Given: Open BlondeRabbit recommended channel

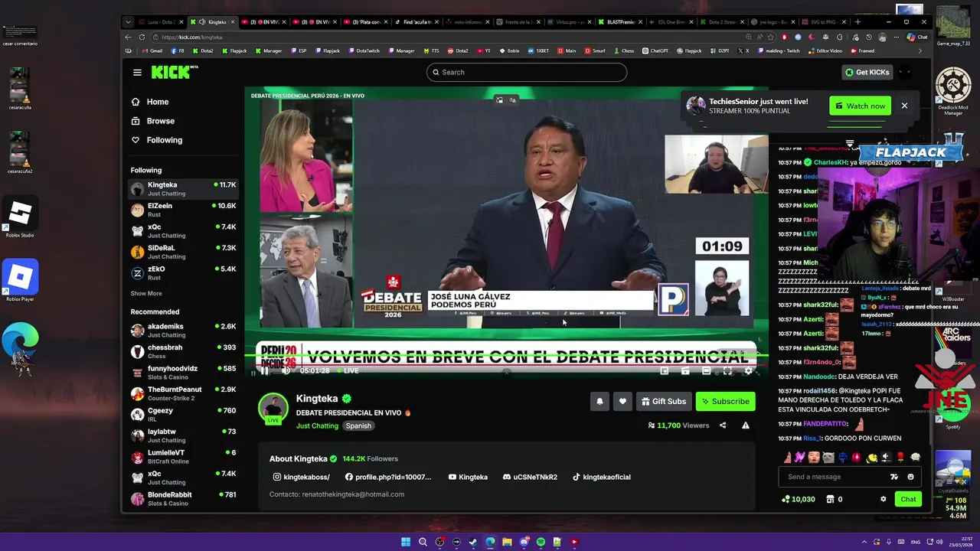Looking at the screenshot, I should [184, 499].
